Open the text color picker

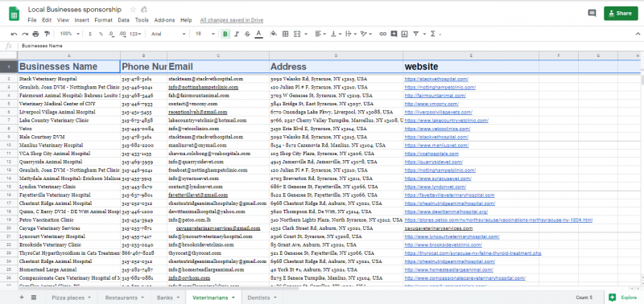[x=258, y=34]
